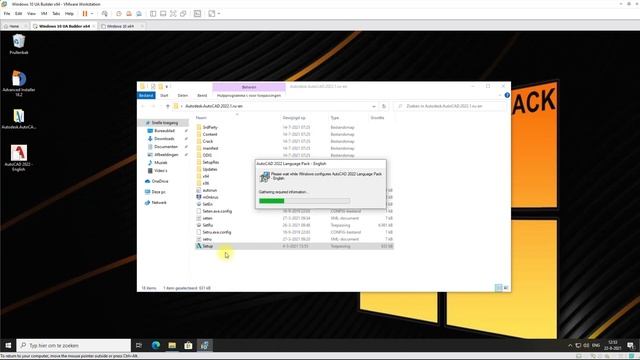Open Microsoft Edge from the taskbar

(156, 345)
